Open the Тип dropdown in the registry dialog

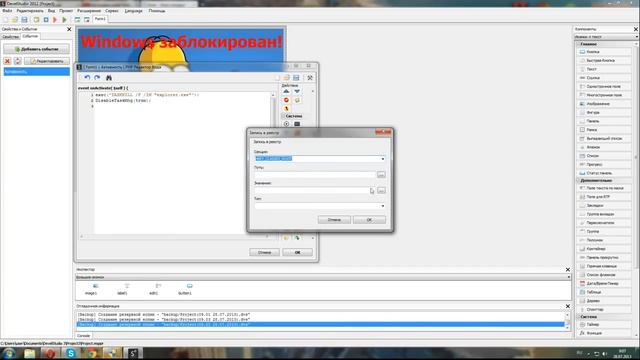382,206
